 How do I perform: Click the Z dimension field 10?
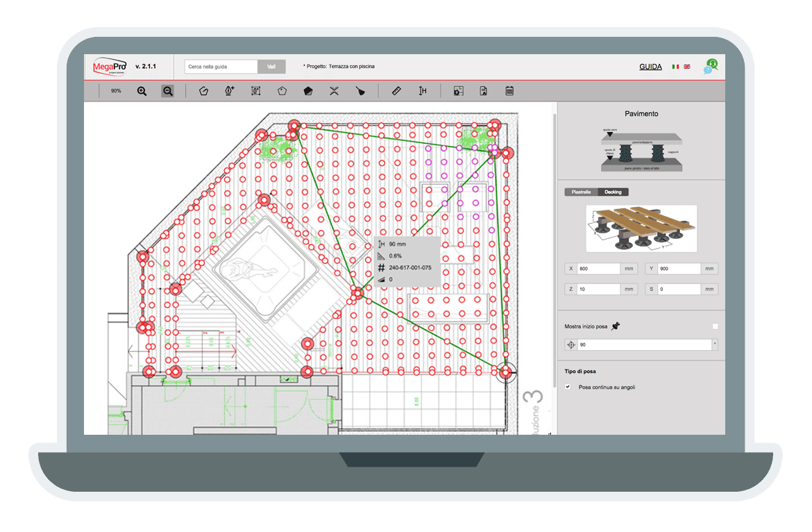tap(599, 289)
